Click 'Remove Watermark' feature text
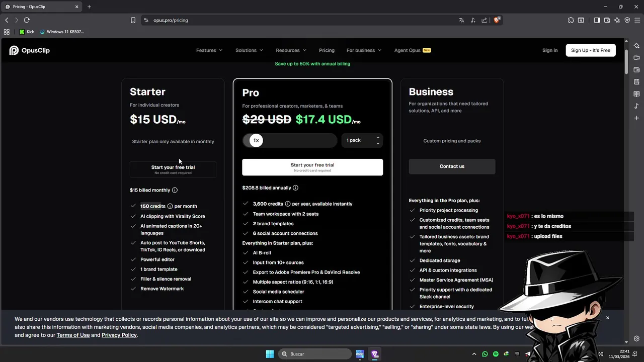 162,289
